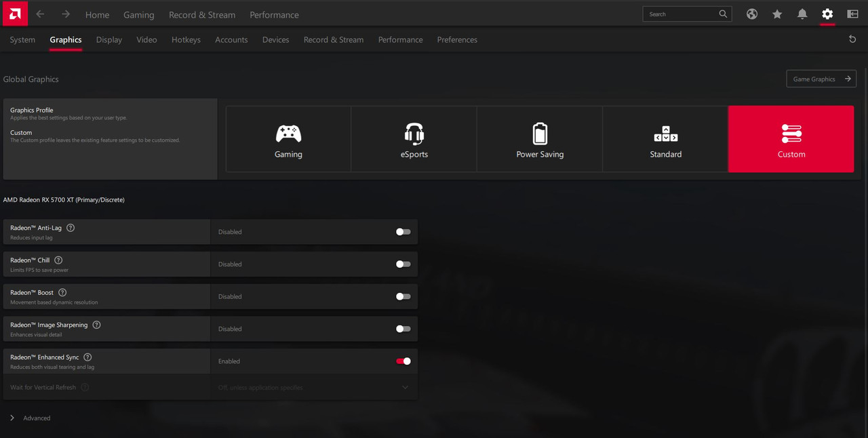Show help for Radeon Anti-Lag
The image size is (868, 438).
pyautogui.click(x=71, y=228)
